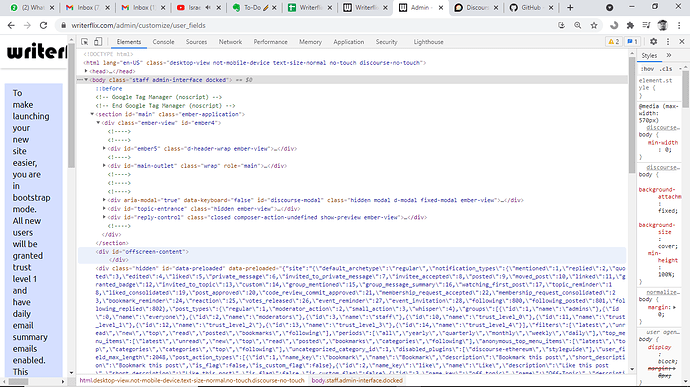Expand reply-control div node
Image resolution: width=690 pixels, height=387 pixels.
tap(104, 217)
